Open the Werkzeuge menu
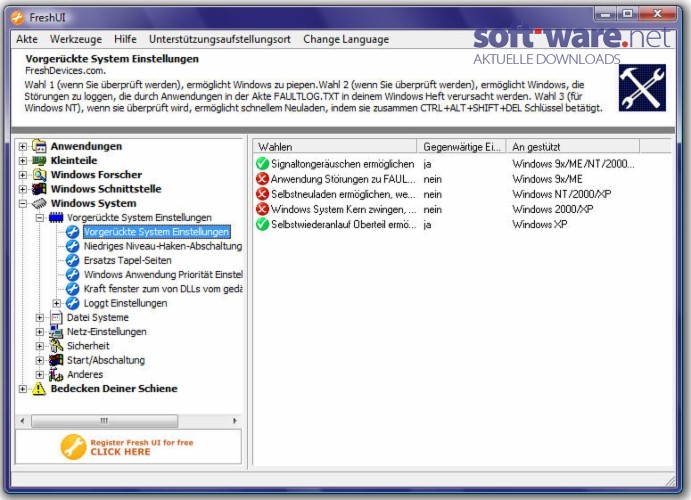The width and height of the screenshot is (691, 500). 76,39
